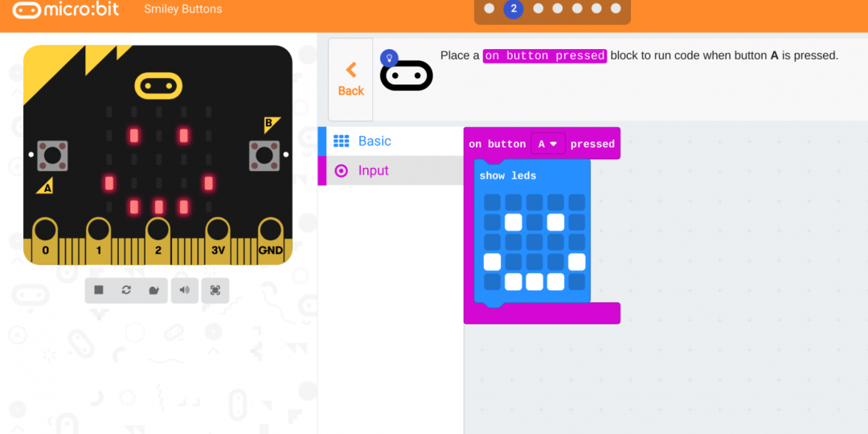Turn off the lit fourth-row first-column LED

(492, 262)
